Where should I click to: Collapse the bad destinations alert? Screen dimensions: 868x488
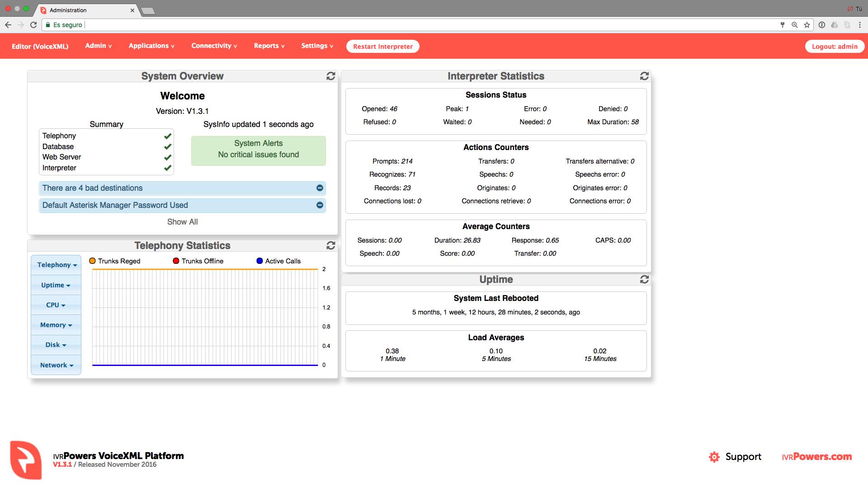point(320,188)
